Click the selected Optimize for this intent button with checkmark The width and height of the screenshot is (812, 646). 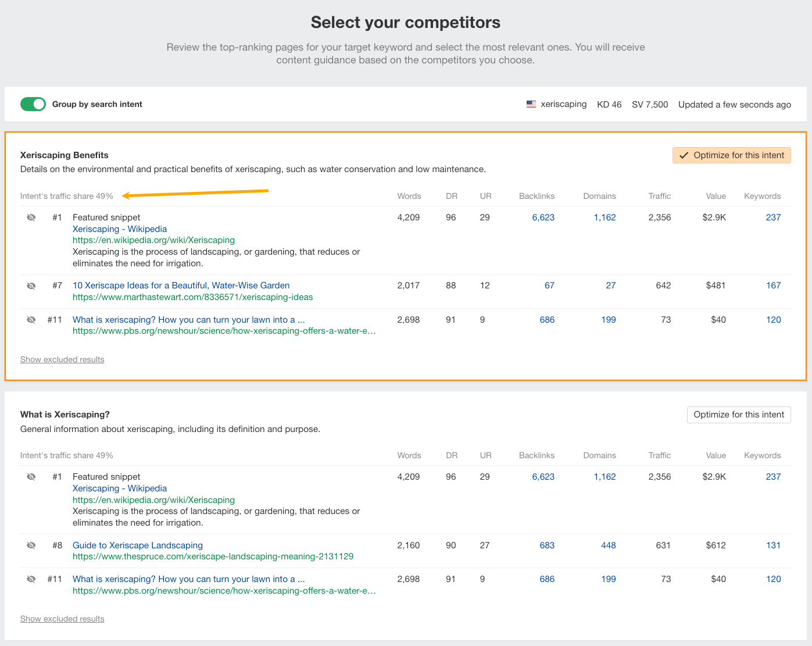pyautogui.click(x=731, y=155)
